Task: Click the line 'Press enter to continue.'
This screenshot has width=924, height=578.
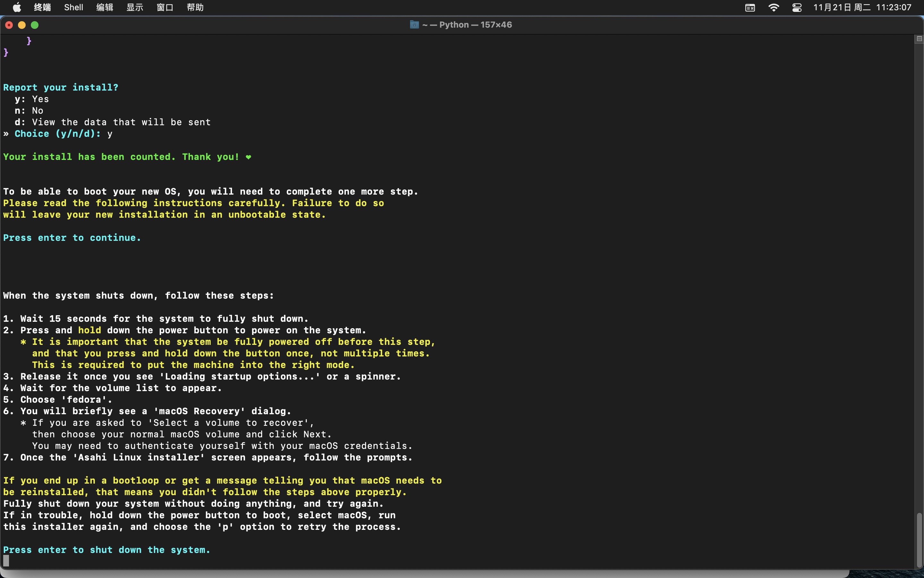Action: (72, 238)
